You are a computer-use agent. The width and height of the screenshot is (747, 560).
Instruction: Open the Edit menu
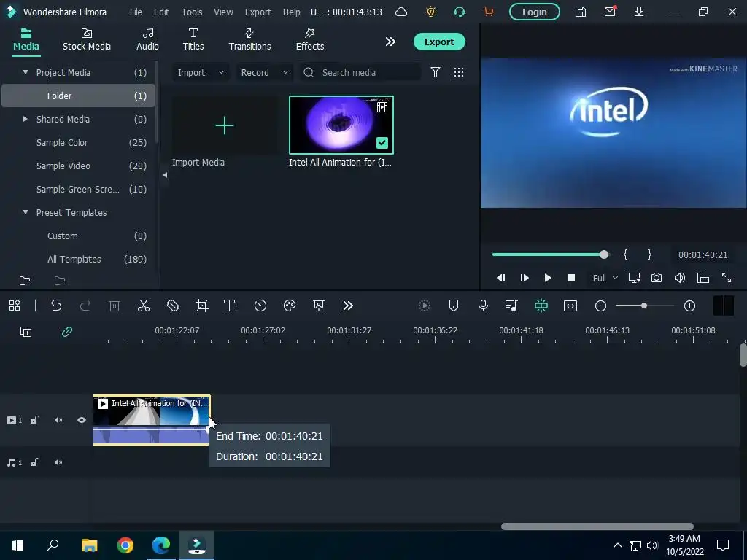point(161,12)
